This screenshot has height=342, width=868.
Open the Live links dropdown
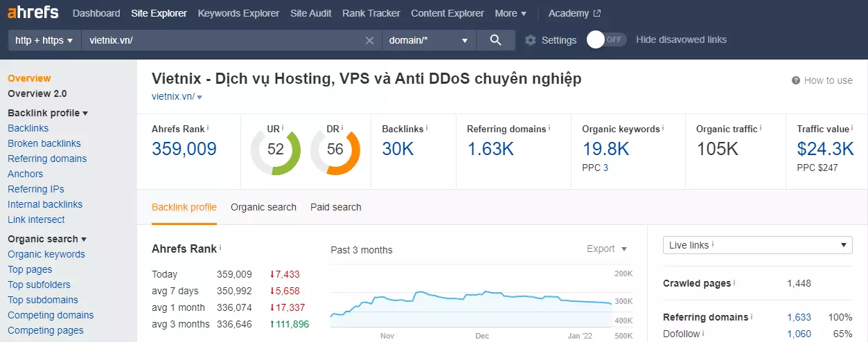(757, 245)
